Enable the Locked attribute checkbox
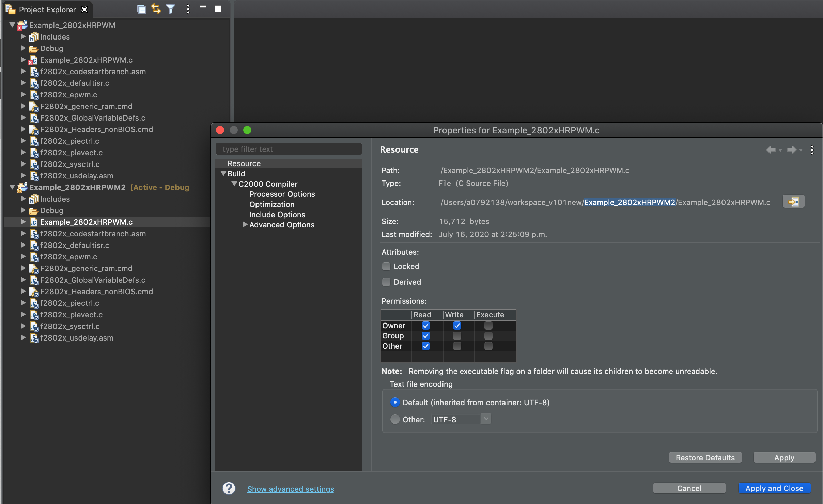 (x=386, y=266)
